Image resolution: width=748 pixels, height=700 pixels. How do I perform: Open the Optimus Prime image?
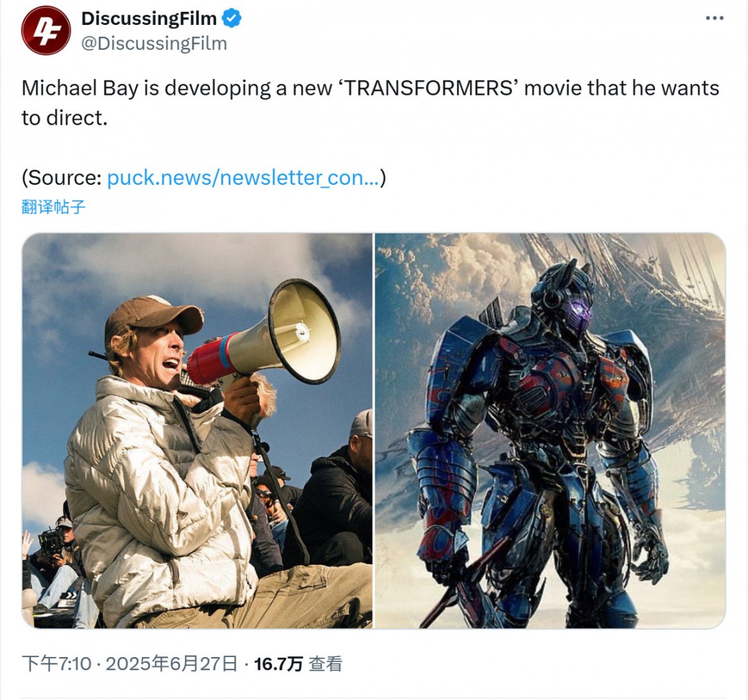[x=550, y=431]
